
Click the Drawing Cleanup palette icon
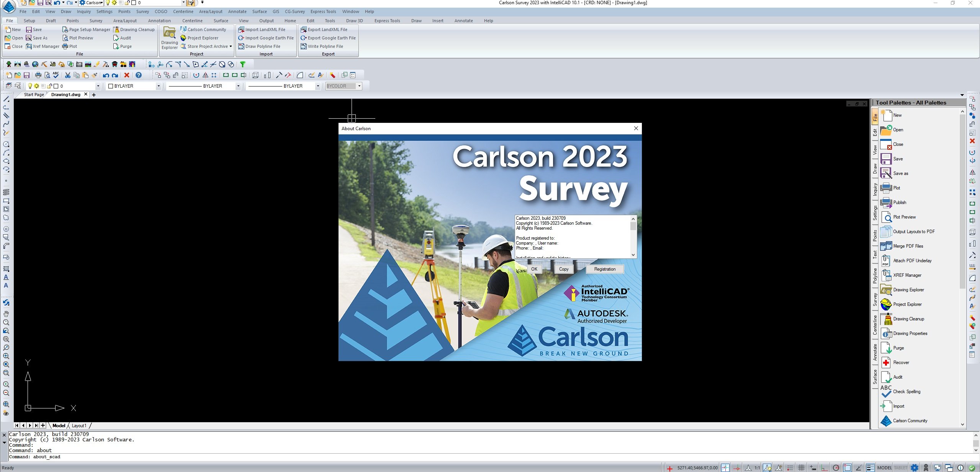click(886, 319)
